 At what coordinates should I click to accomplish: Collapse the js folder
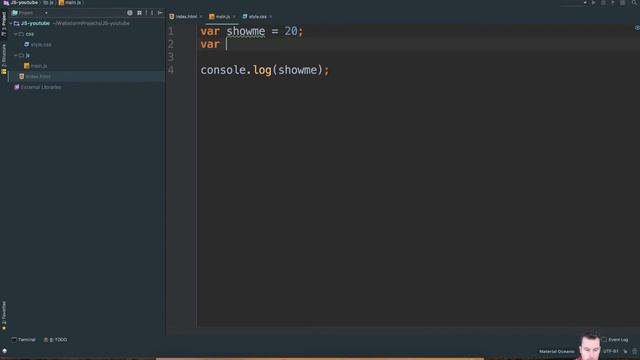point(16,56)
